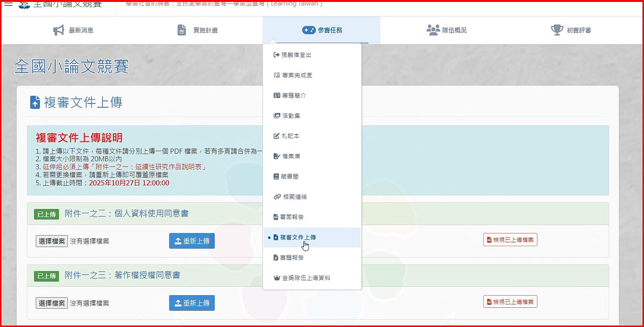Choose 活動集 in the dropdown menu

click(x=291, y=116)
